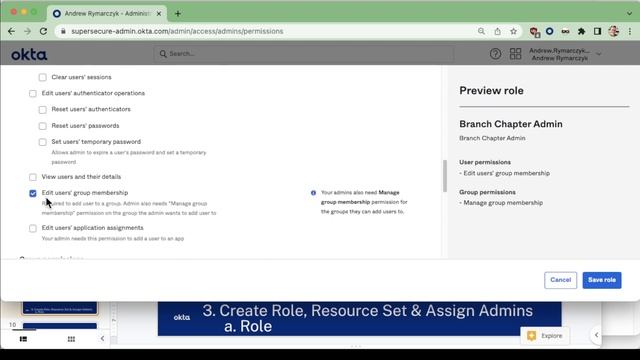Open the tab search chevron in Chrome
Screen dimensions: 640x360
pos(629,13)
